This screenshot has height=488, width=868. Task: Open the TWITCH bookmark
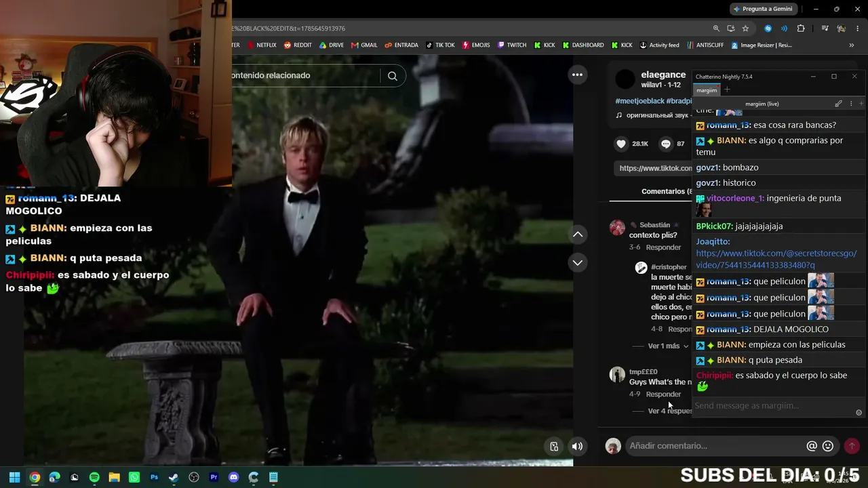(x=511, y=45)
